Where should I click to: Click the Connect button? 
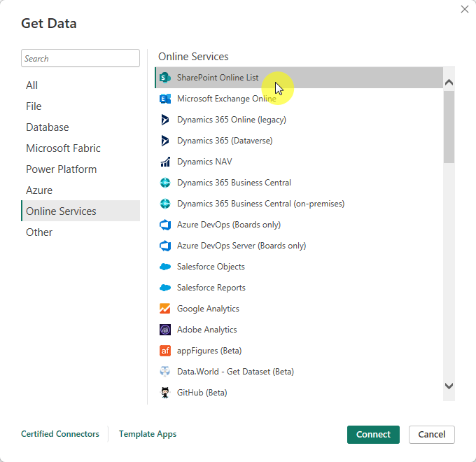pos(373,435)
